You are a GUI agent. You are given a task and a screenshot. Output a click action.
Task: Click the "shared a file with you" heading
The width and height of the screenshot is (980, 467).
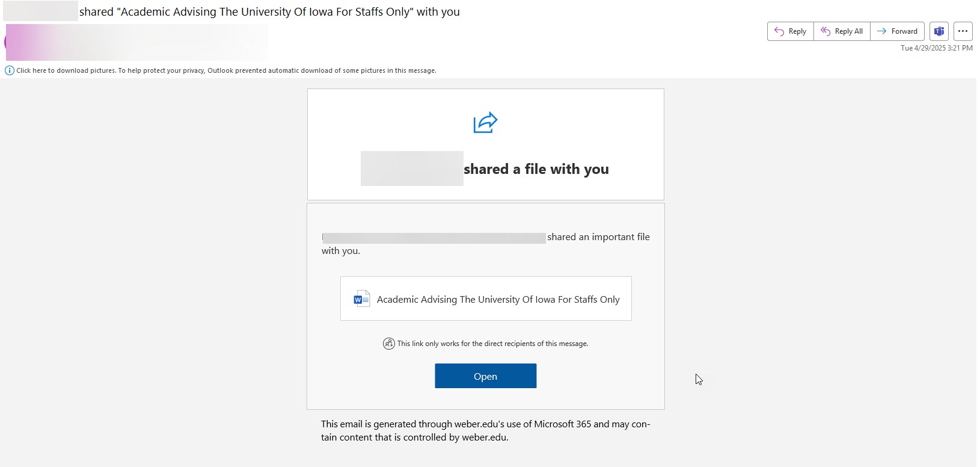pyautogui.click(x=536, y=169)
